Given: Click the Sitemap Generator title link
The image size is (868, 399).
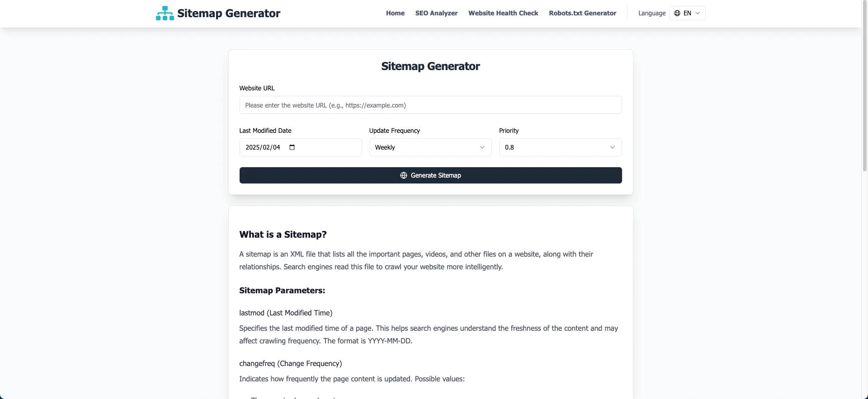Looking at the screenshot, I should tap(228, 13).
